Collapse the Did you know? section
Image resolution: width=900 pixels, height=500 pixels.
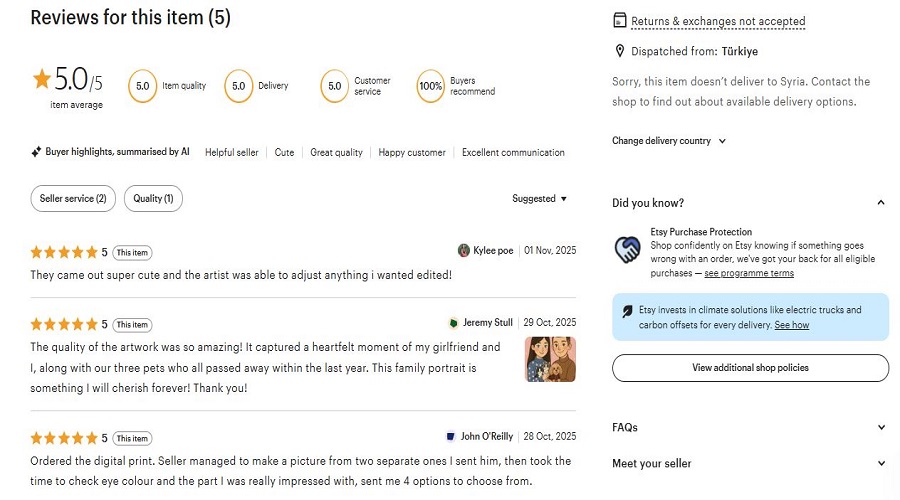(x=880, y=203)
